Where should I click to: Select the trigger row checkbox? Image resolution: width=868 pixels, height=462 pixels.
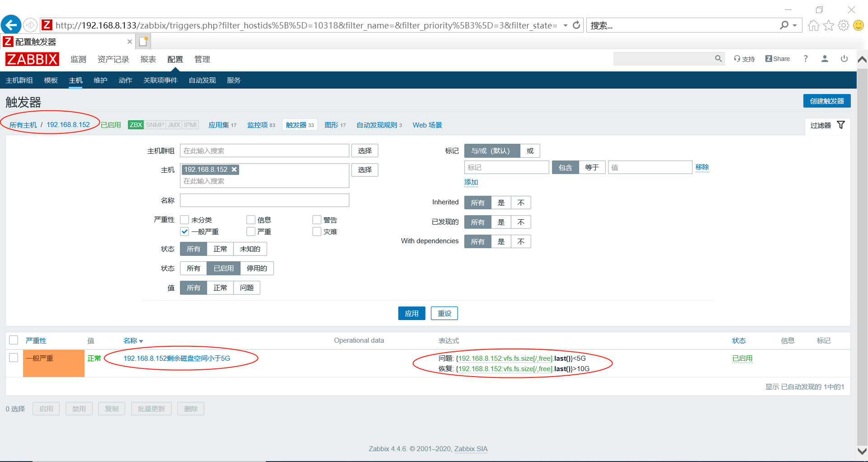(x=14, y=358)
